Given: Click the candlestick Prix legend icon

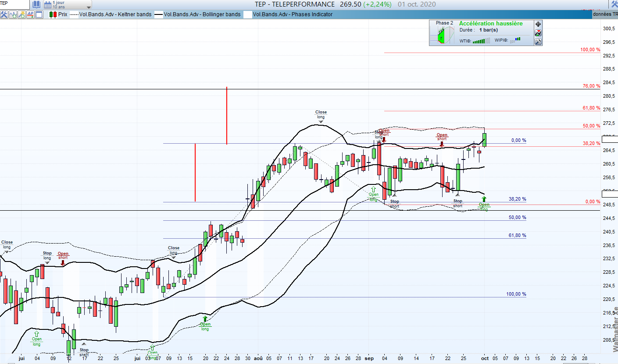Looking at the screenshot, I should [53, 14].
